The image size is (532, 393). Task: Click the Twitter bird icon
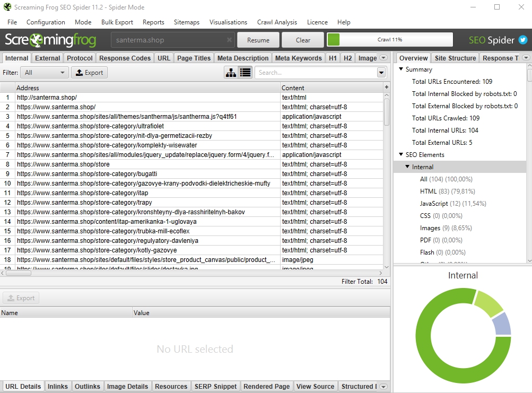[x=523, y=40]
